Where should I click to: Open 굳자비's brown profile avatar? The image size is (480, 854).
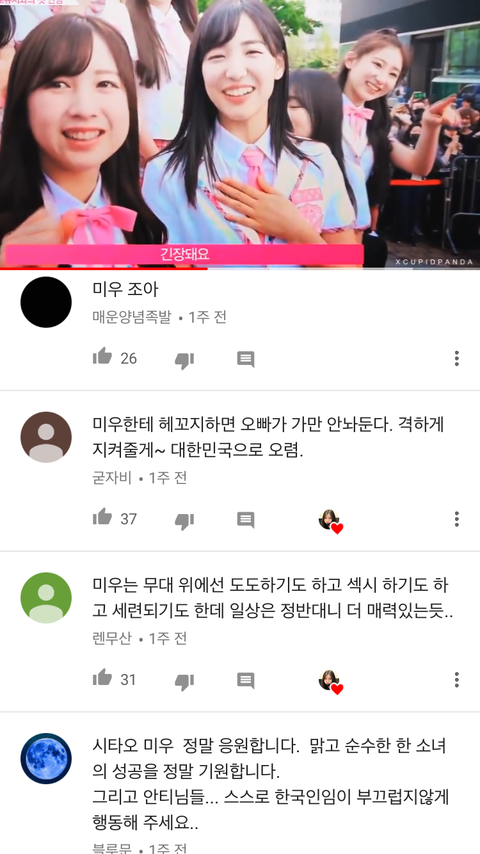click(x=46, y=437)
